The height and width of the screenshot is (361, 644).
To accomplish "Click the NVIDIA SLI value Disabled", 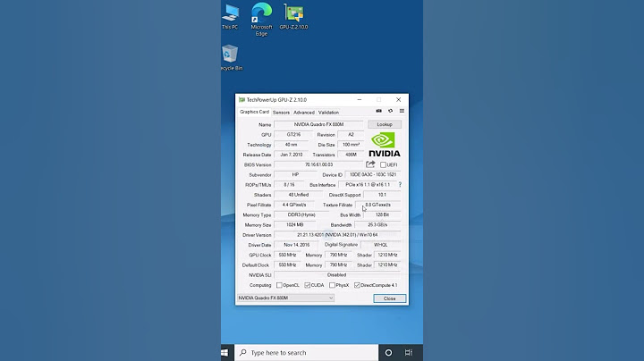I will tap(337, 275).
